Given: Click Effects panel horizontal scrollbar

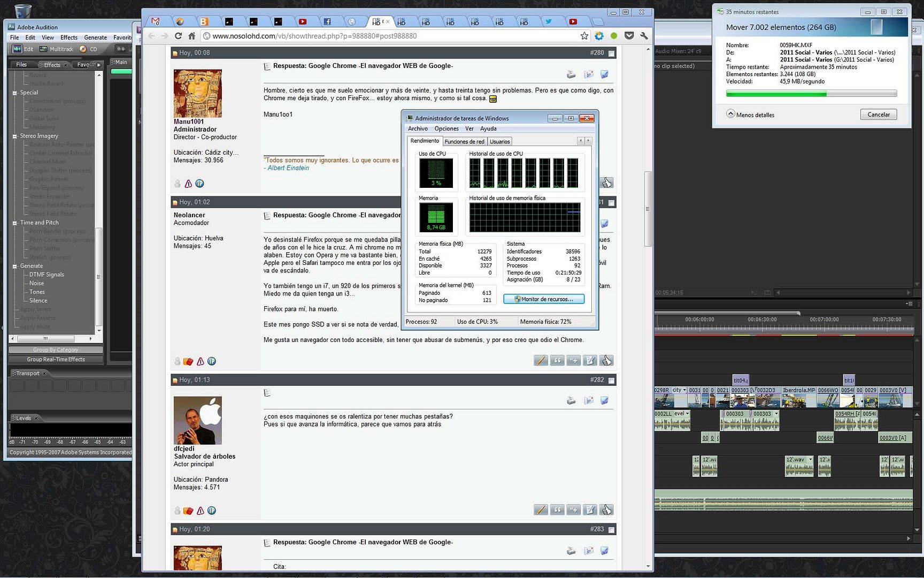Looking at the screenshot, I should coord(45,339).
